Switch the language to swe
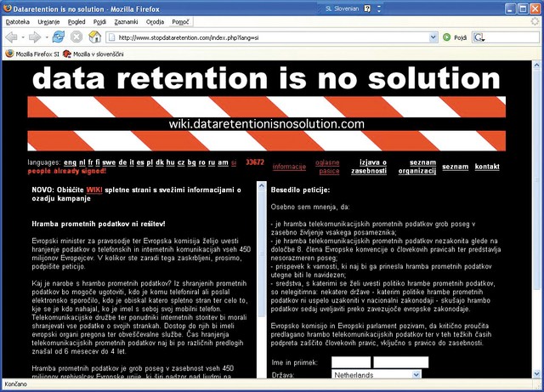544x392 pixels. click(x=109, y=162)
